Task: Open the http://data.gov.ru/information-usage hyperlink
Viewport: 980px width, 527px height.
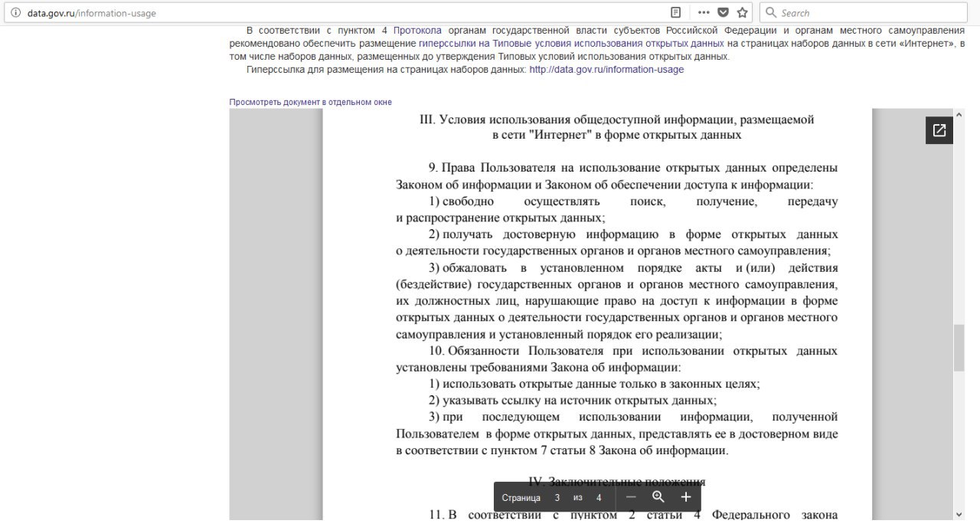Action: (x=606, y=70)
